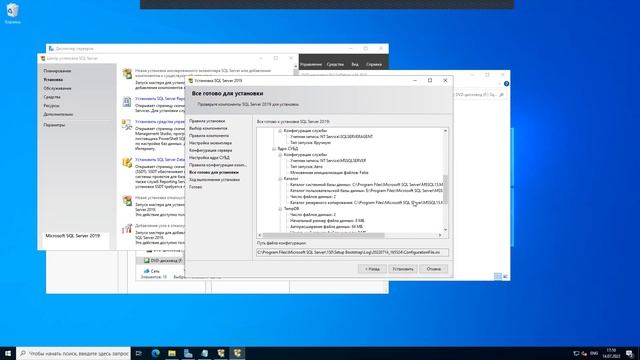This screenshot has width=640, height=360.
Task: Open Установить средства управления link
Action: coord(160,122)
